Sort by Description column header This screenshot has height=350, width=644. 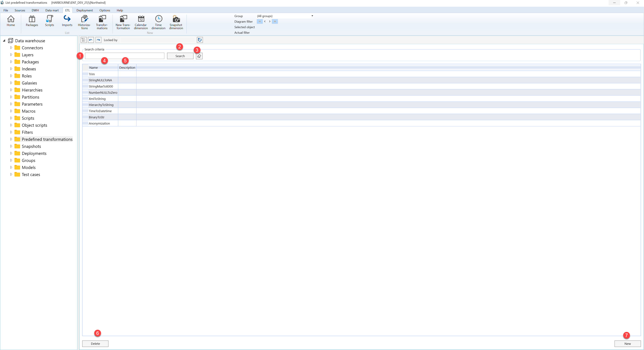(x=127, y=67)
